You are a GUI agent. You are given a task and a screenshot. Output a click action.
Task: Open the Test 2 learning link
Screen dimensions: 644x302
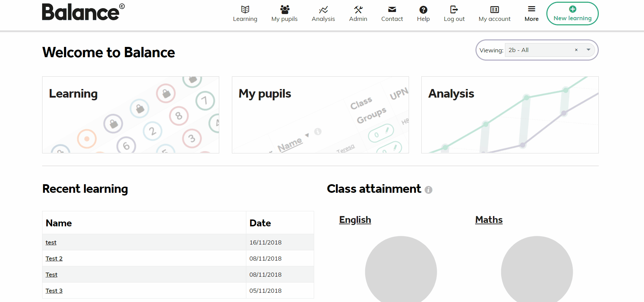click(54, 259)
